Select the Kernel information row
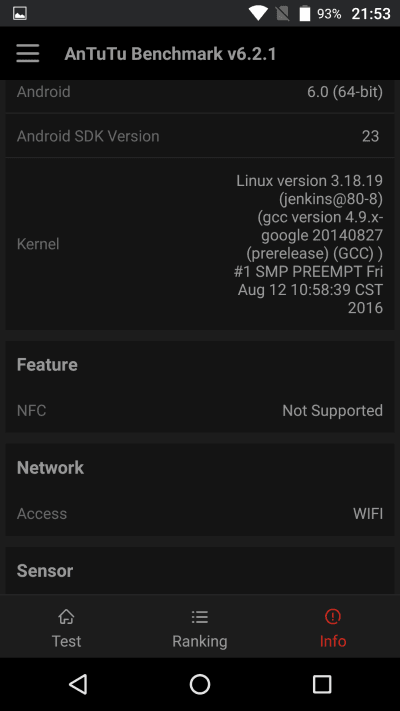Screen dimensions: 400x711 point(200,244)
